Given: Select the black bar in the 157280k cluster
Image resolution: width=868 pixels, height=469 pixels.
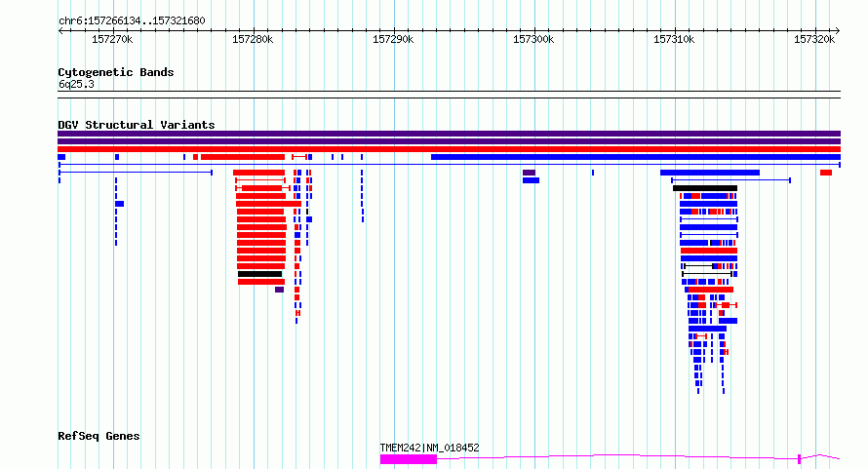Looking at the screenshot, I should (x=260, y=274).
